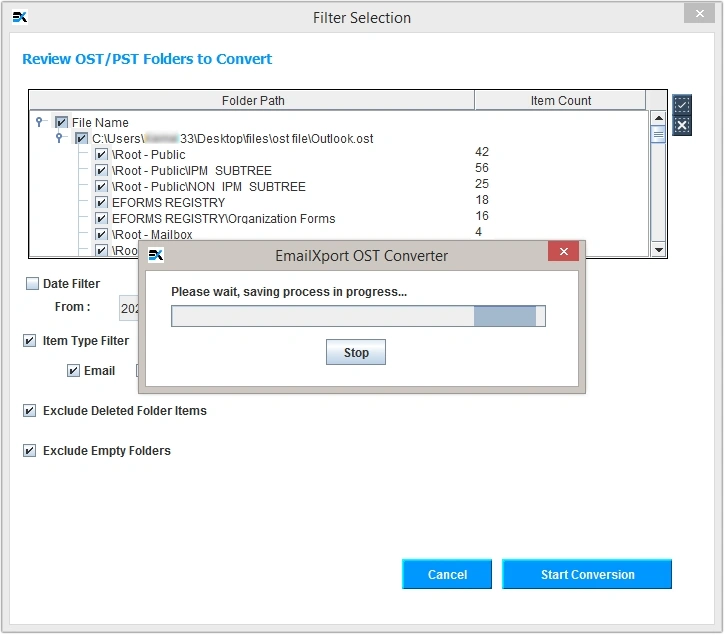The image size is (725, 635).
Task: Close the Filter Selection window
Action: 699,14
